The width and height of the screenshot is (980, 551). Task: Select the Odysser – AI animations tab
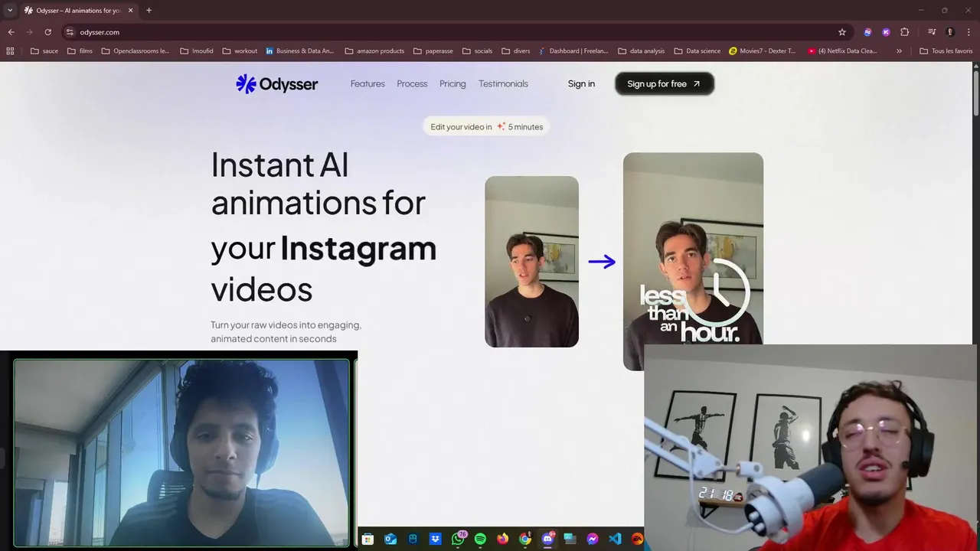coord(78,11)
